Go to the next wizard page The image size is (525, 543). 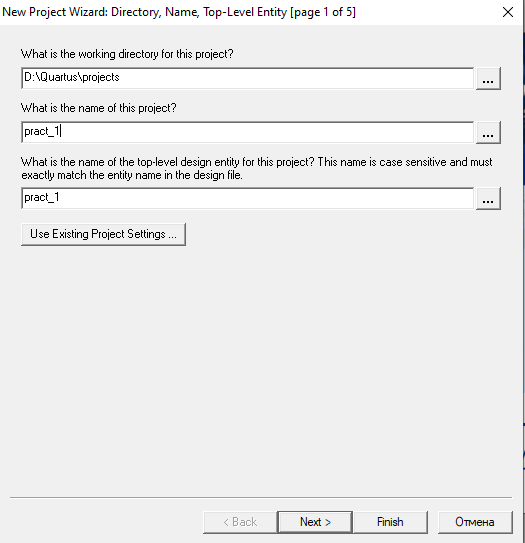(x=315, y=522)
